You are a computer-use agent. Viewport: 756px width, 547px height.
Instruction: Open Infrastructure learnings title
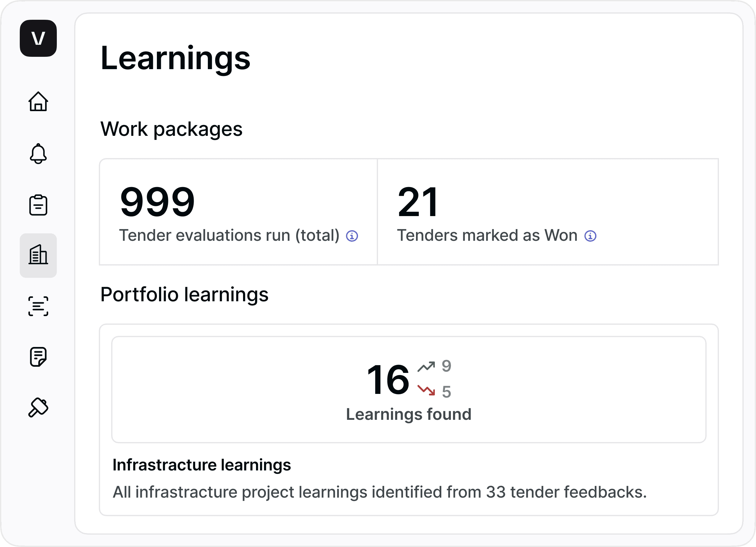click(x=202, y=465)
